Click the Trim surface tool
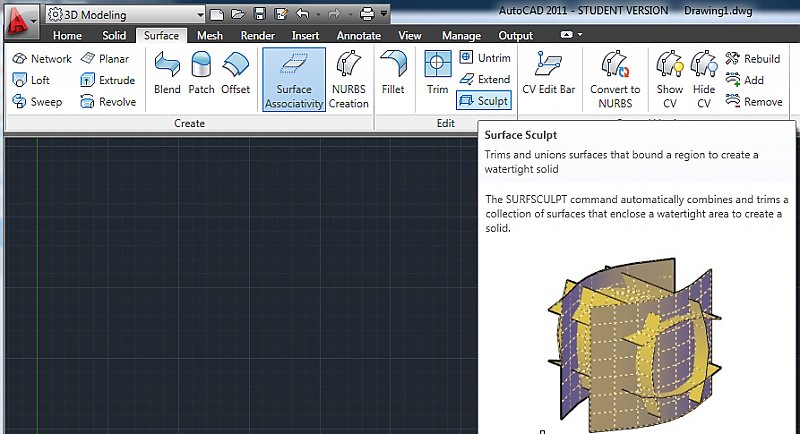The height and width of the screenshot is (434, 800). (x=437, y=72)
